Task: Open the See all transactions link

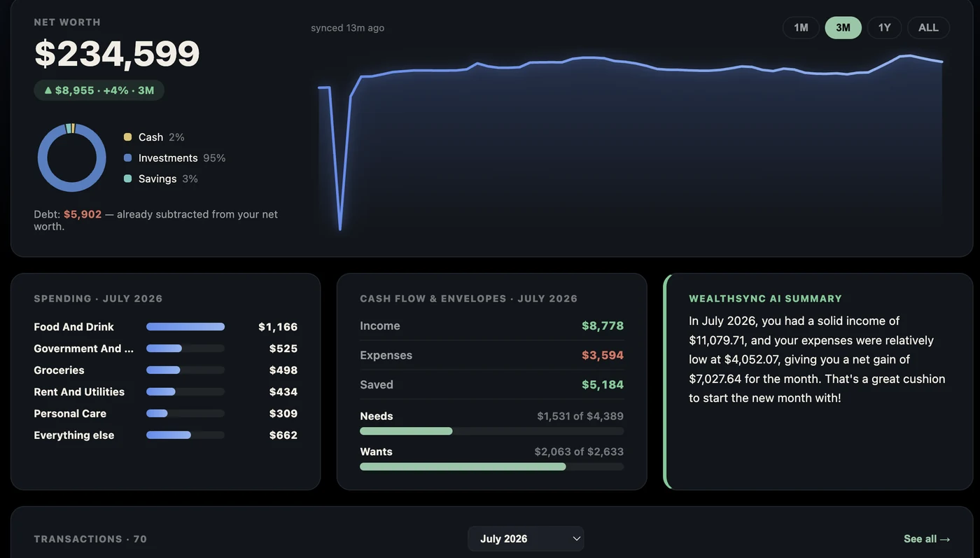Action: (927, 538)
